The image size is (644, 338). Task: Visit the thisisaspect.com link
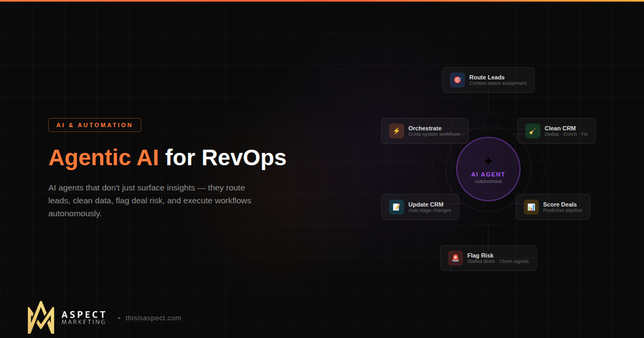point(152,318)
